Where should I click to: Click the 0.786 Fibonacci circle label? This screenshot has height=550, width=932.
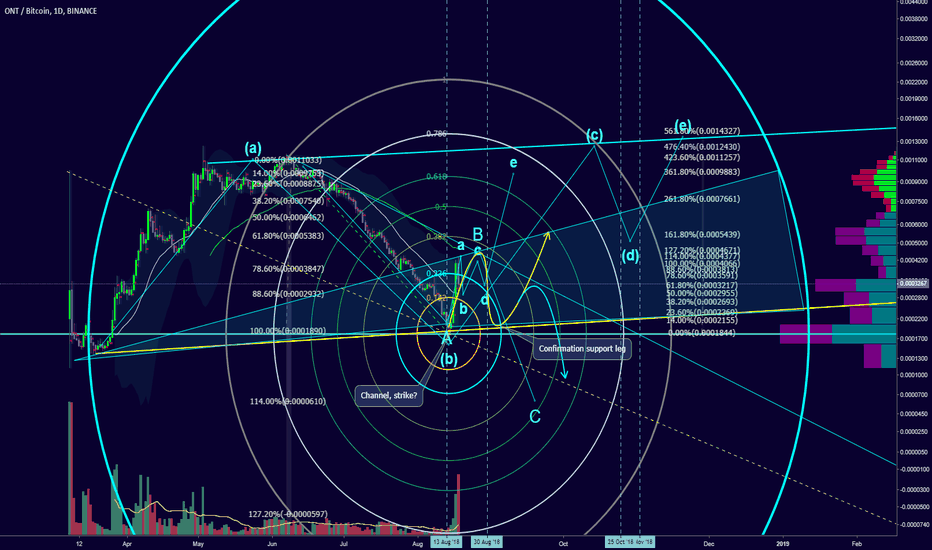tap(436, 134)
